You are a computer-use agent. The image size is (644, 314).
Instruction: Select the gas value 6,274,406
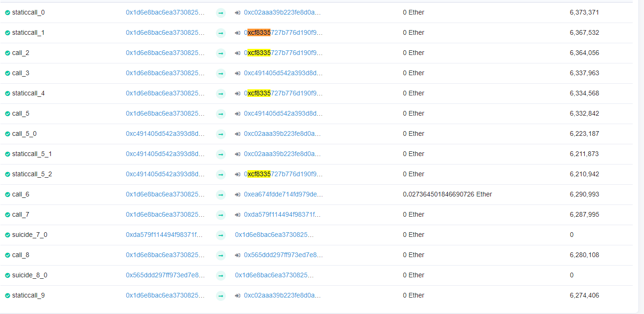(x=584, y=296)
